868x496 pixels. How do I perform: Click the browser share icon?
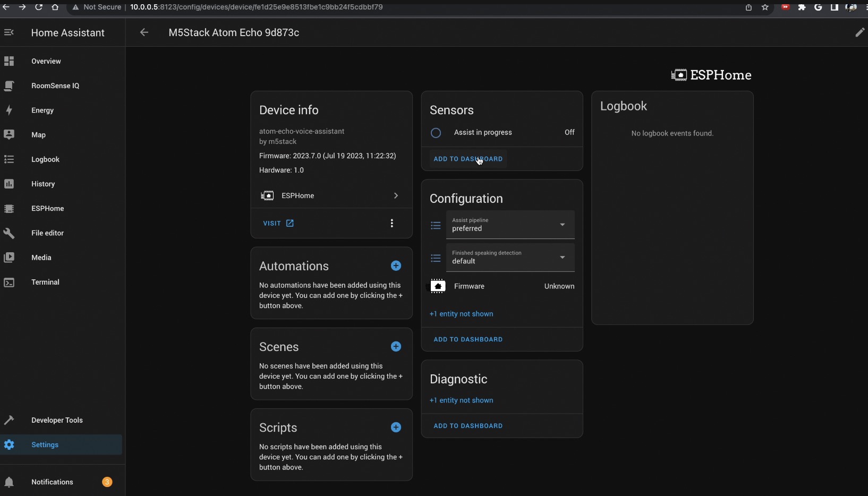[x=748, y=7]
